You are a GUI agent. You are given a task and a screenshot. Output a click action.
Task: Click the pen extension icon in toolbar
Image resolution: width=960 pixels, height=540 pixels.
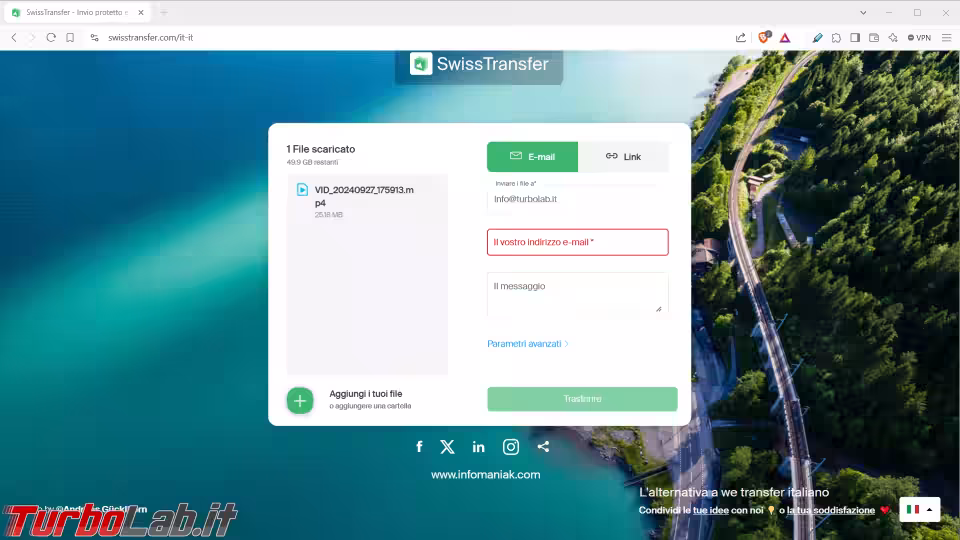pyautogui.click(x=817, y=37)
